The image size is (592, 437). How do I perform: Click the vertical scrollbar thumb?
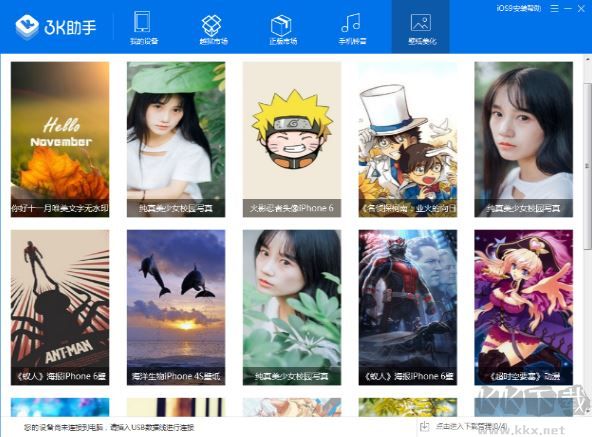[x=587, y=166]
